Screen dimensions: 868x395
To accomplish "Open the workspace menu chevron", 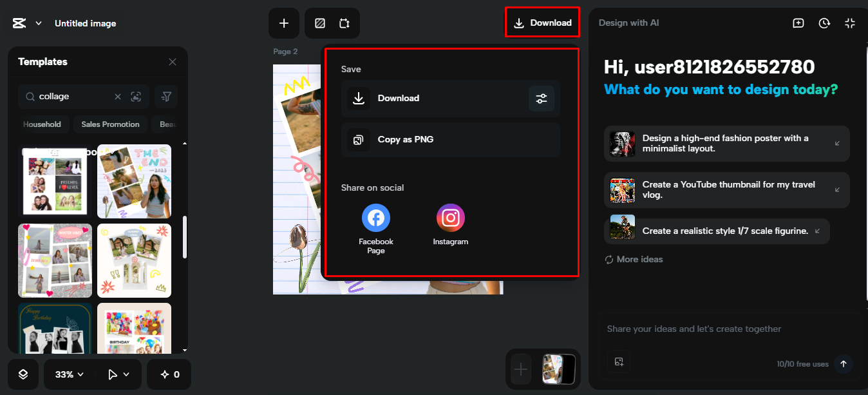I will click(38, 23).
